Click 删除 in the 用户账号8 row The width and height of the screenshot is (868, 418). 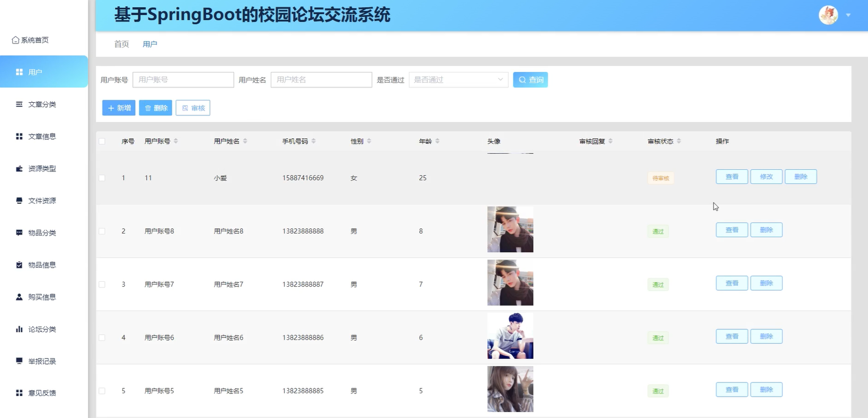coord(766,230)
